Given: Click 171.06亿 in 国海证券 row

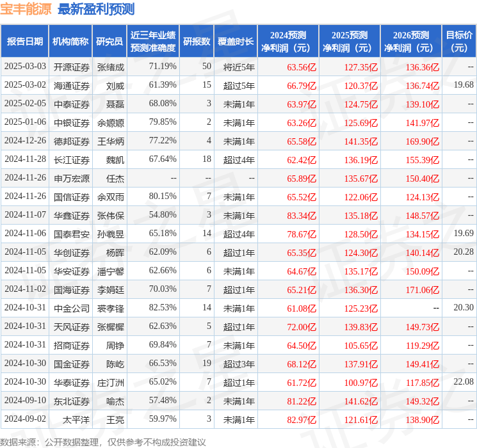Looking at the screenshot, I should pyautogui.click(x=422, y=290).
